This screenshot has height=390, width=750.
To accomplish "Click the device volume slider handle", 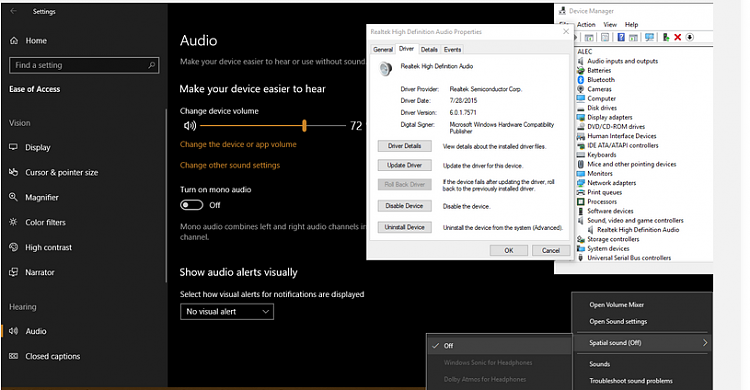I will [x=304, y=126].
